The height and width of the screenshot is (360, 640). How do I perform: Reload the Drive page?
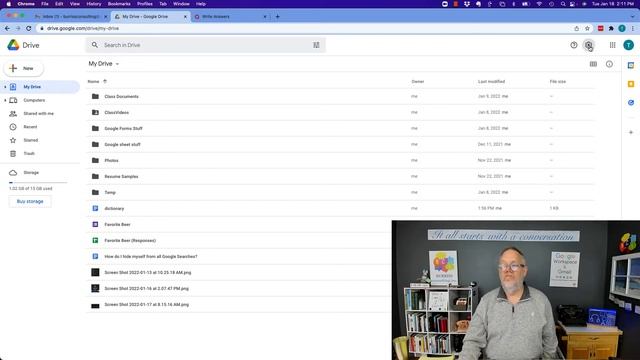[29, 28]
